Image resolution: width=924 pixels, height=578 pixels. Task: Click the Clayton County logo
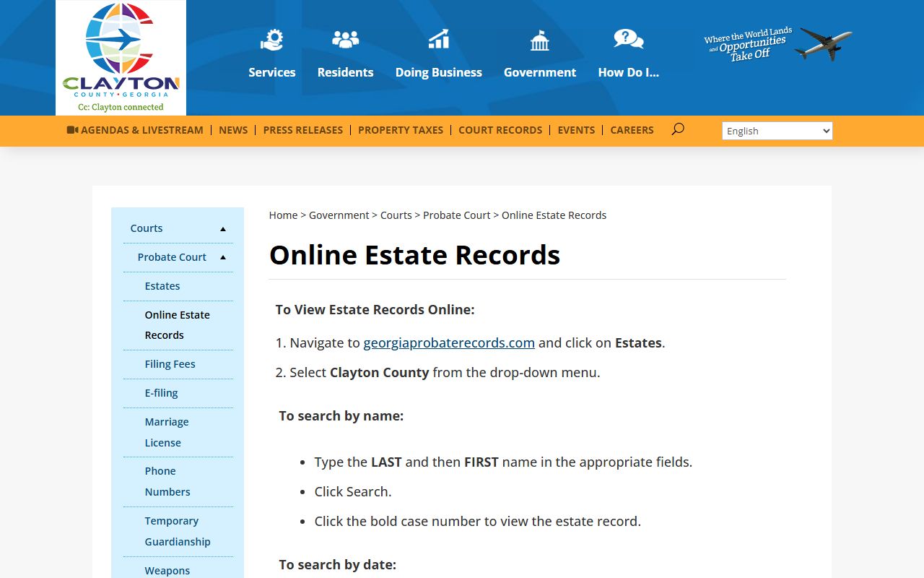tap(121, 58)
